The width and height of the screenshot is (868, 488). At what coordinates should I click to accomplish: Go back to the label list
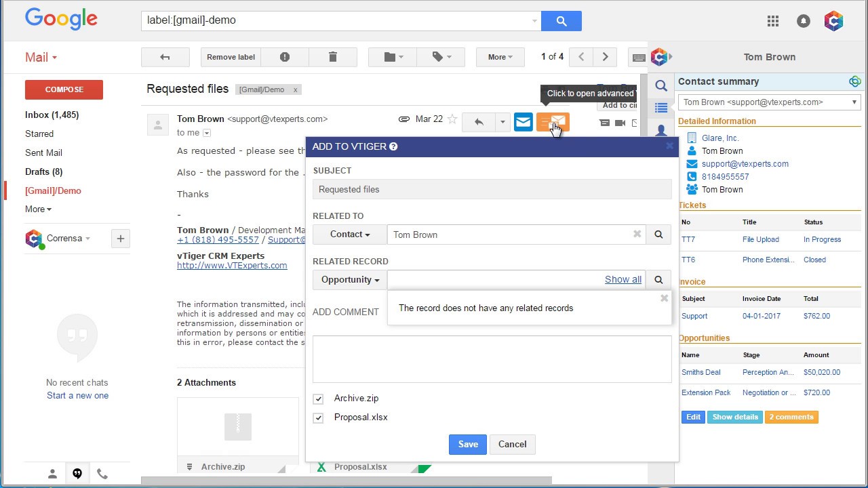tap(165, 57)
